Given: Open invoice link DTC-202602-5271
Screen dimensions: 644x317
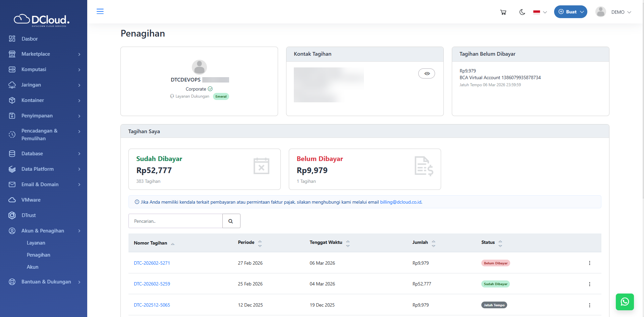Looking at the screenshot, I should tap(152, 263).
